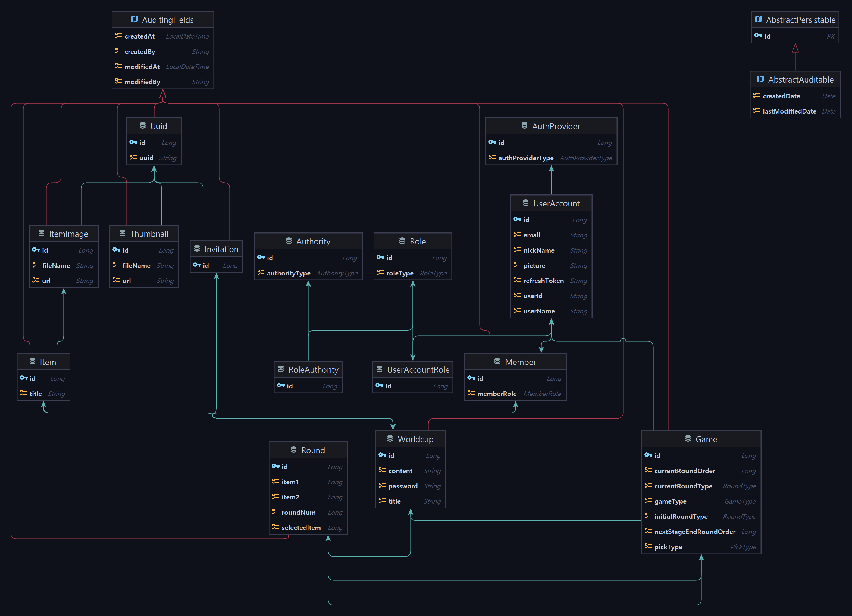This screenshot has height=616, width=852.
Task: Select the Thumbnail entity title
Action: (149, 234)
